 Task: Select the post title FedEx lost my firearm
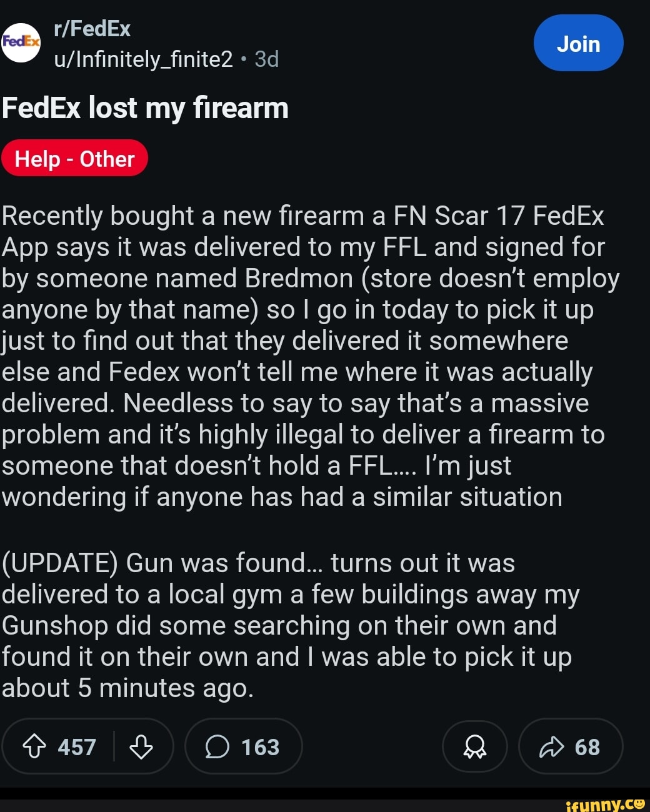coord(145,107)
